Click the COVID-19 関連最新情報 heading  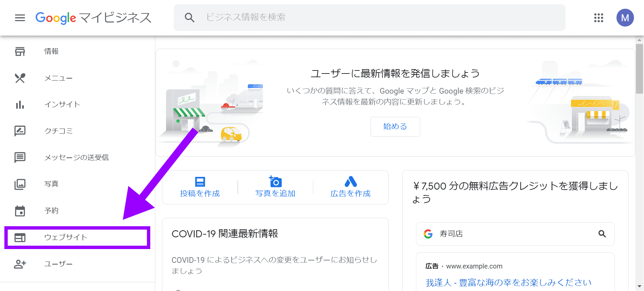pyautogui.click(x=225, y=234)
